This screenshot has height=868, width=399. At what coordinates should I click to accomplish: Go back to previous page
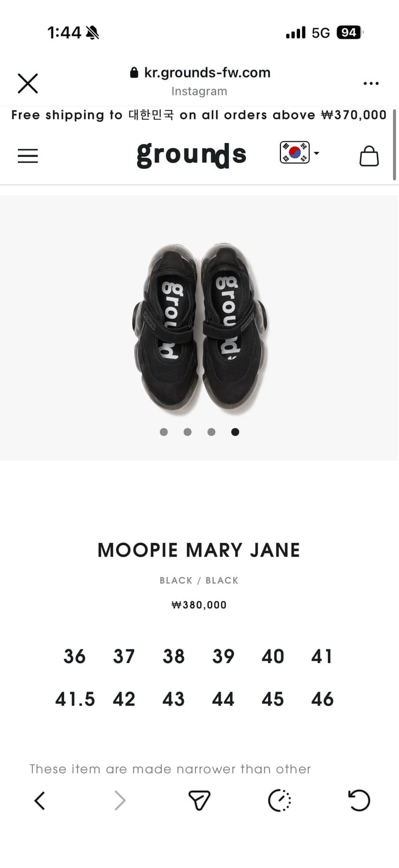pos(39,801)
